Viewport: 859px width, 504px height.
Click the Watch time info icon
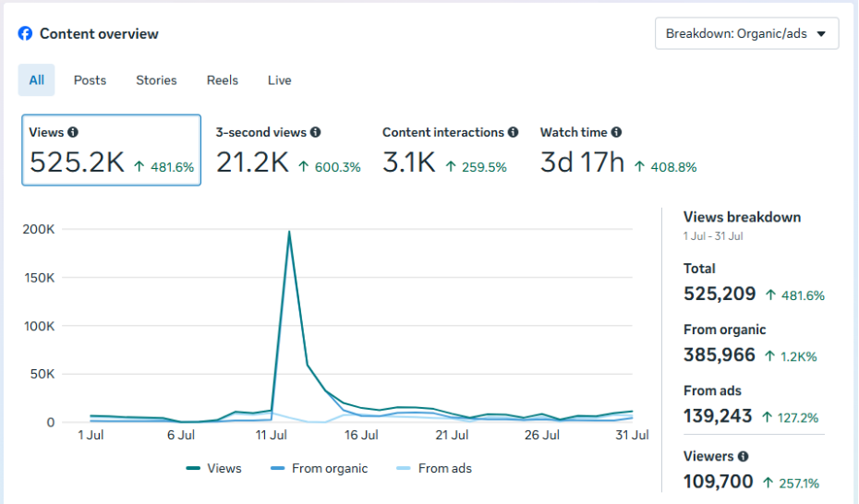click(616, 132)
